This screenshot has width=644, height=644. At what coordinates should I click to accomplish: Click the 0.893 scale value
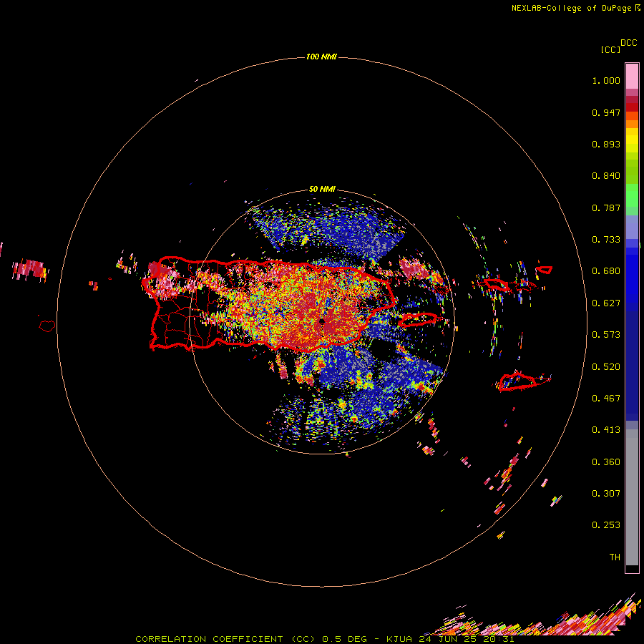click(606, 144)
